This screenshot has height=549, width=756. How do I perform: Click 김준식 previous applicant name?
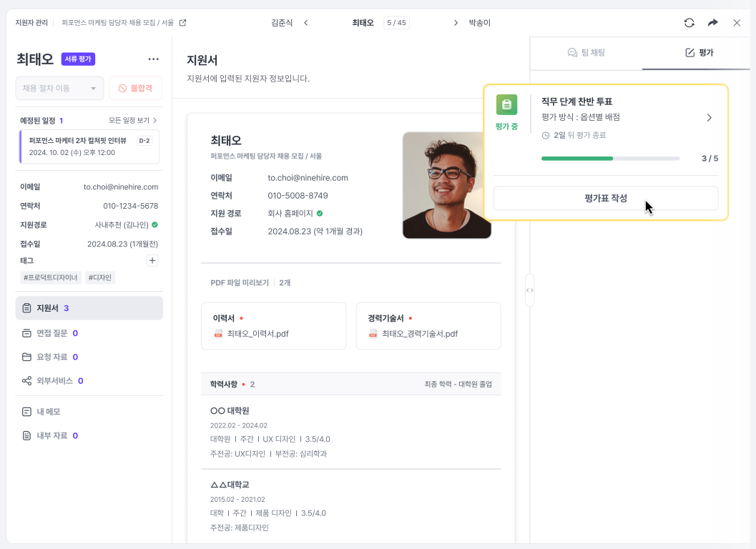point(282,23)
